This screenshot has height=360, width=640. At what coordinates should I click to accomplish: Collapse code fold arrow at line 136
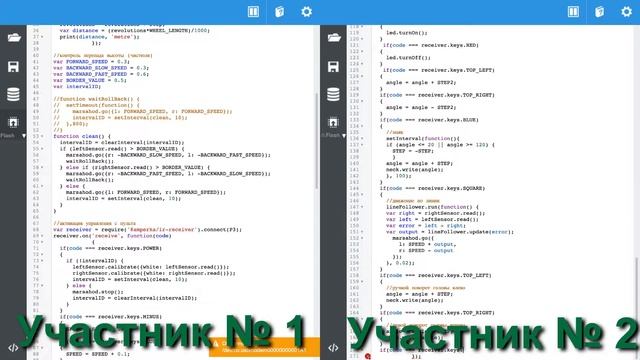362,138
